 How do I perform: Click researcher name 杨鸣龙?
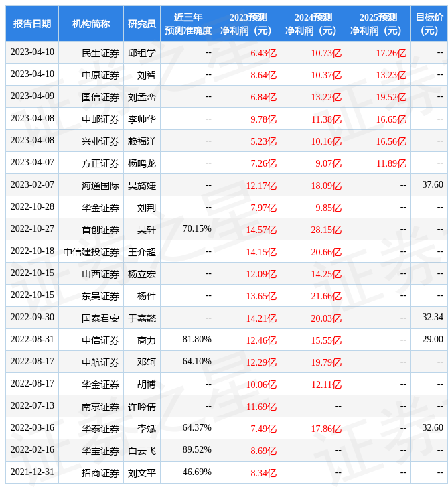142,163
